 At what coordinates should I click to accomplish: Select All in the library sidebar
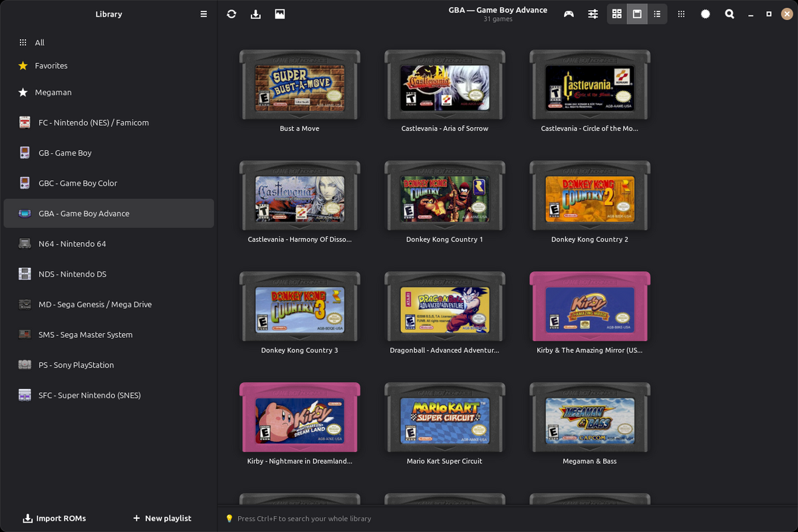point(109,43)
